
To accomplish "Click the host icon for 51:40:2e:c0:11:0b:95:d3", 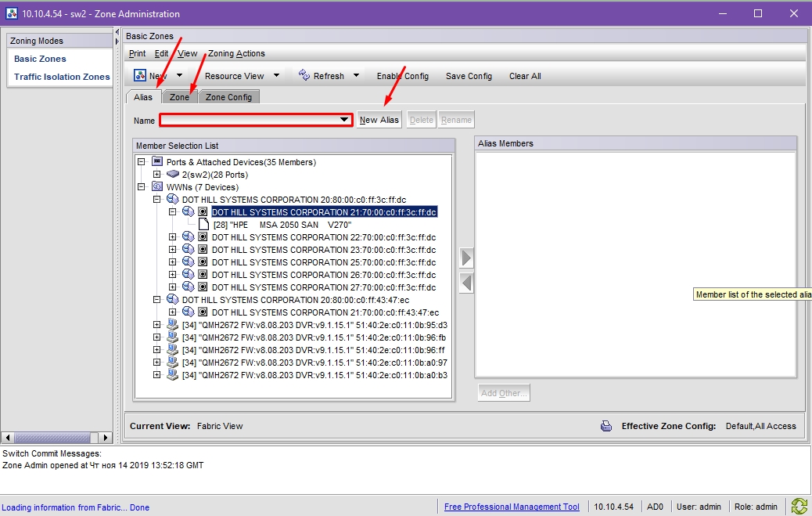I will pos(172,325).
